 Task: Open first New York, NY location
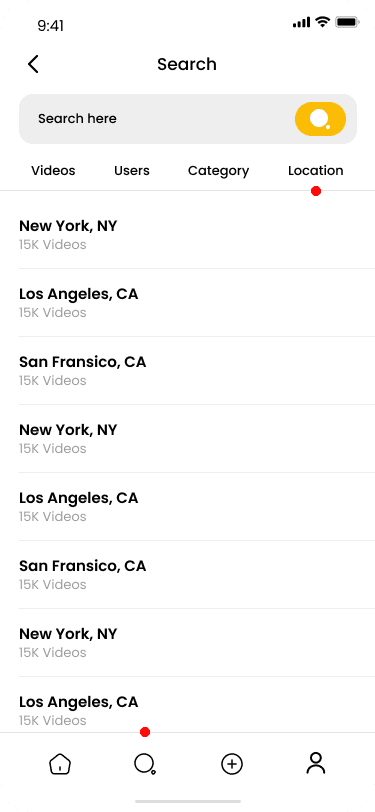point(197,235)
